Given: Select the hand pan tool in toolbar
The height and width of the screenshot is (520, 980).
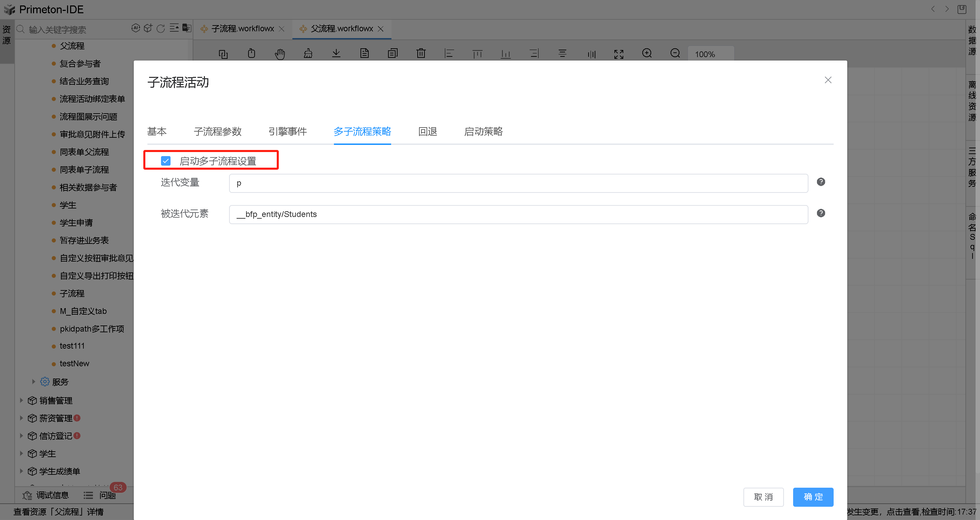Looking at the screenshot, I should tap(279, 54).
